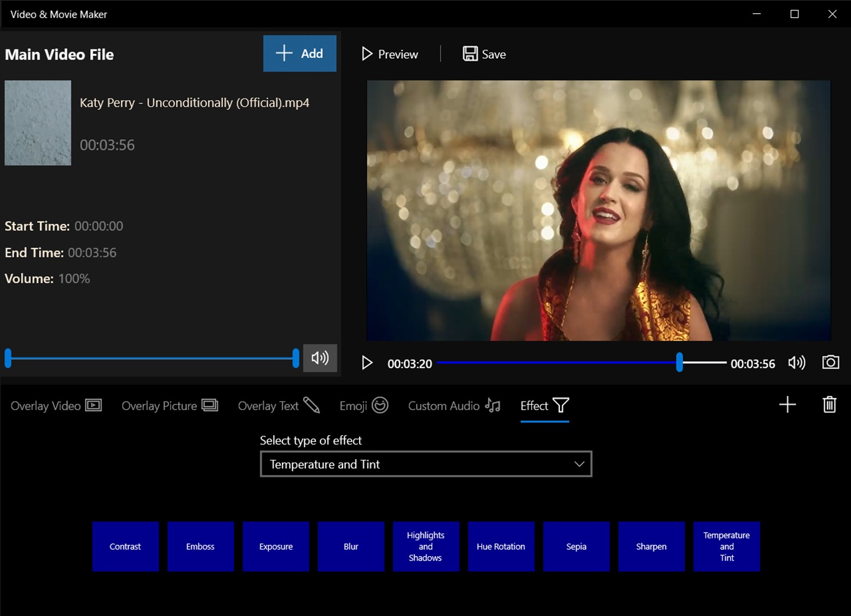Select the Effect tab
Screen dimensions: 851x616
pyautogui.click(x=545, y=406)
